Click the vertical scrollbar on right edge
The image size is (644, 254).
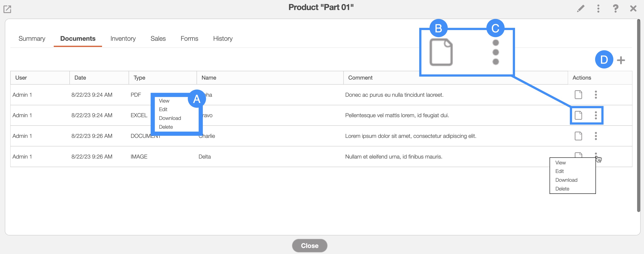pos(638,115)
